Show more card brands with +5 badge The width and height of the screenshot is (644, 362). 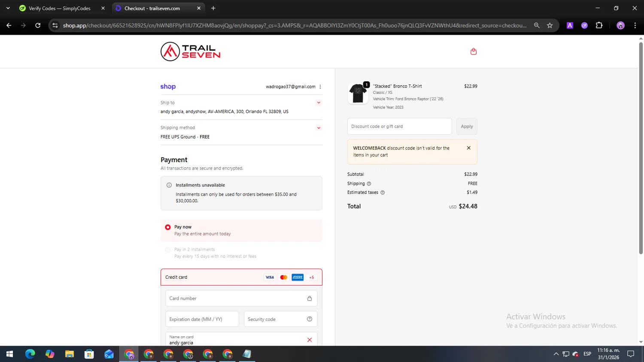pos(312,278)
